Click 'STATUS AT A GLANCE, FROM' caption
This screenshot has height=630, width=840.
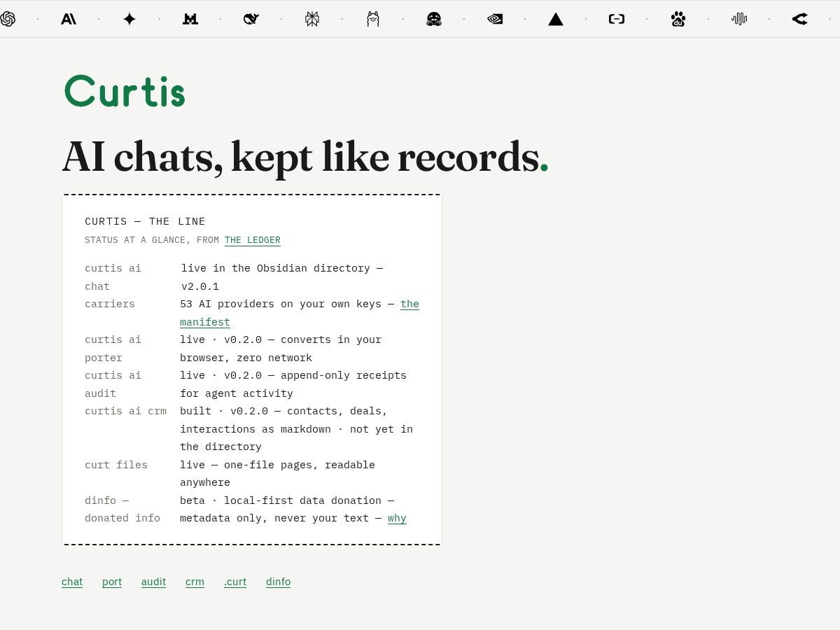click(x=152, y=240)
